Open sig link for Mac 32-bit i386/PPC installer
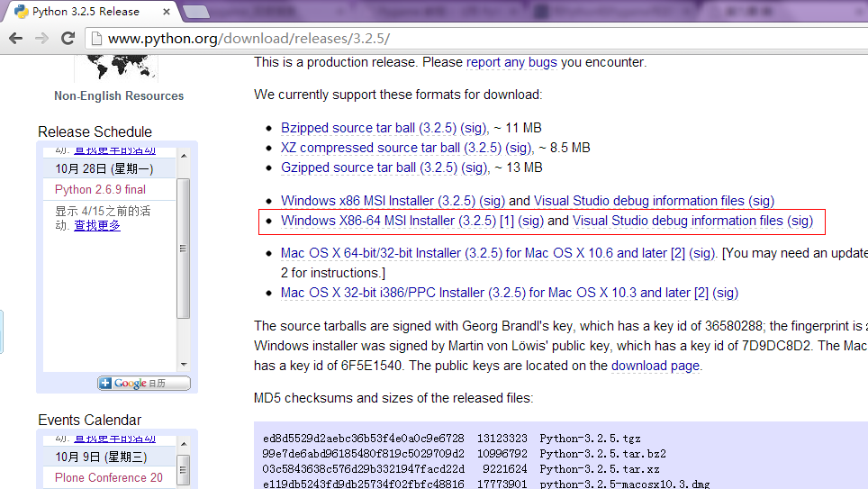Image resolution: width=868 pixels, height=489 pixels. (725, 293)
